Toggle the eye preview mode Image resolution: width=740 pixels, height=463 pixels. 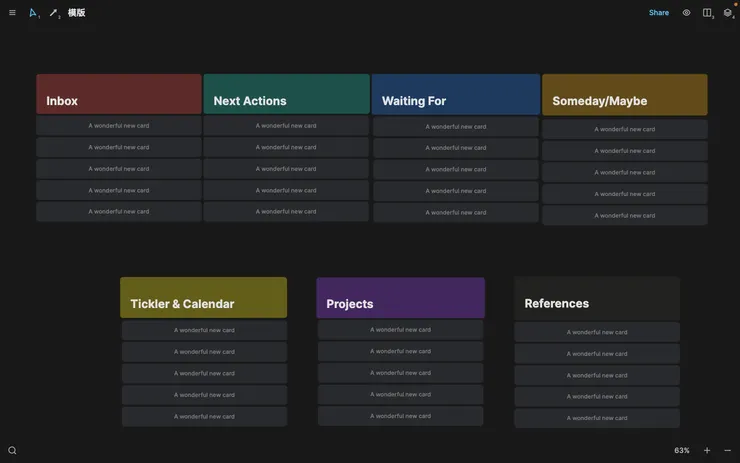[x=686, y=13]
